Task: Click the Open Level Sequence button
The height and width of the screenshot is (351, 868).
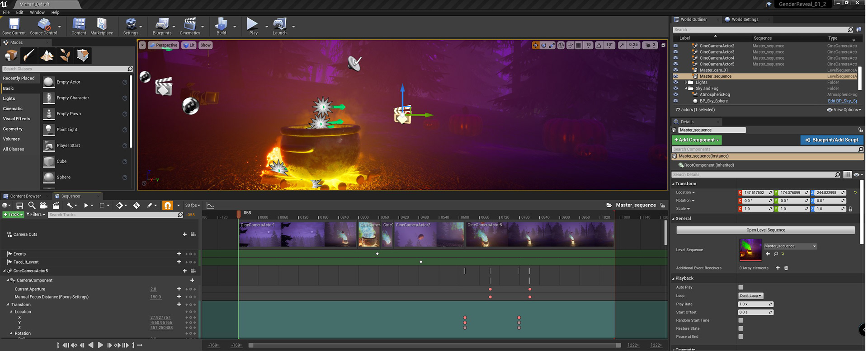Action: pos(765,230)
